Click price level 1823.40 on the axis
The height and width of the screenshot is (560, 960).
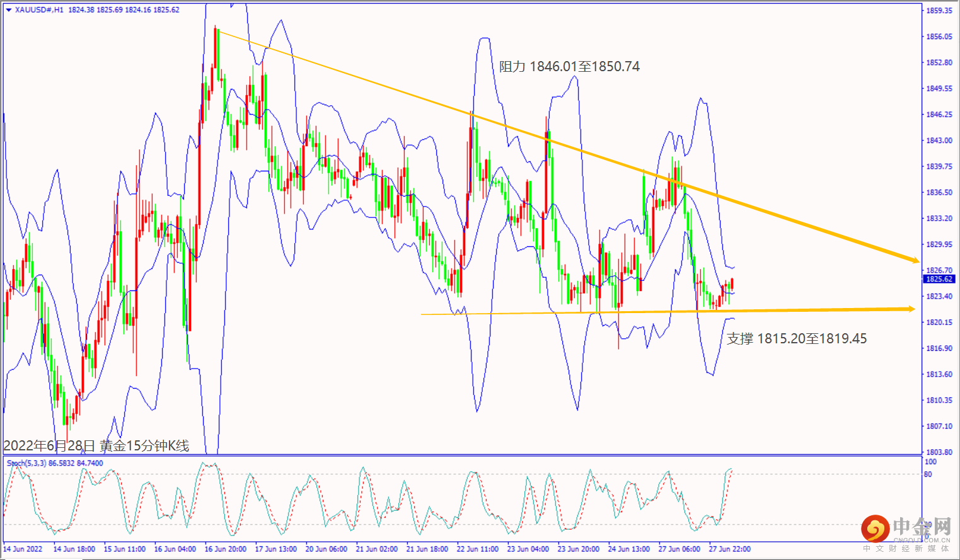coord(939,296)
